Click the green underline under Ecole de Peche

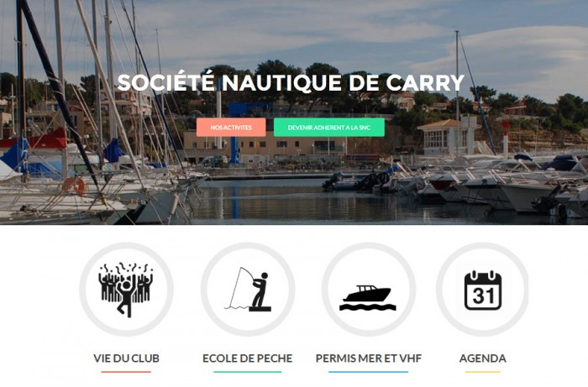[248, 372]
